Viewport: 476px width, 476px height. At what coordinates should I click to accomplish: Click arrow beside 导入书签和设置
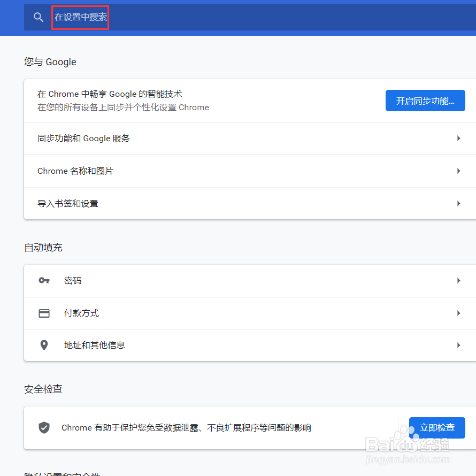459,203
